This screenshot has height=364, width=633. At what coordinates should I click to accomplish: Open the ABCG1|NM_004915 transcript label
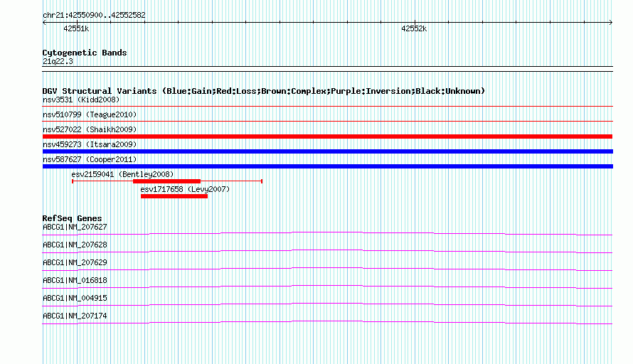coord(75,298)
